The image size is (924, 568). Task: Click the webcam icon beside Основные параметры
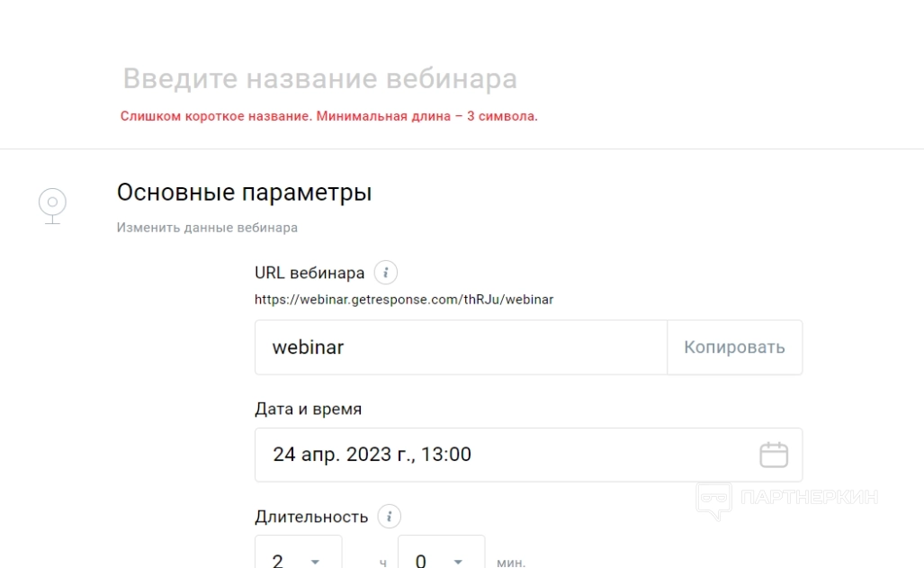[x=52, y=206]
